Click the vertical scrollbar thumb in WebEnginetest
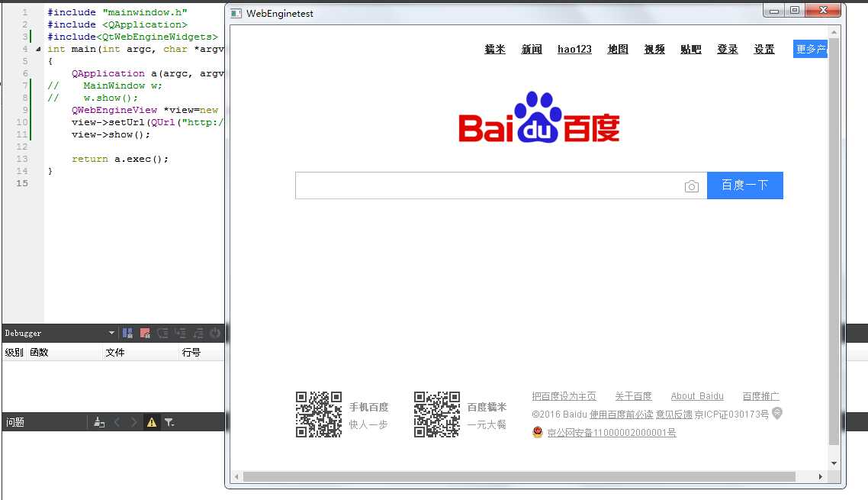The image size is (868, 500). 834,242
